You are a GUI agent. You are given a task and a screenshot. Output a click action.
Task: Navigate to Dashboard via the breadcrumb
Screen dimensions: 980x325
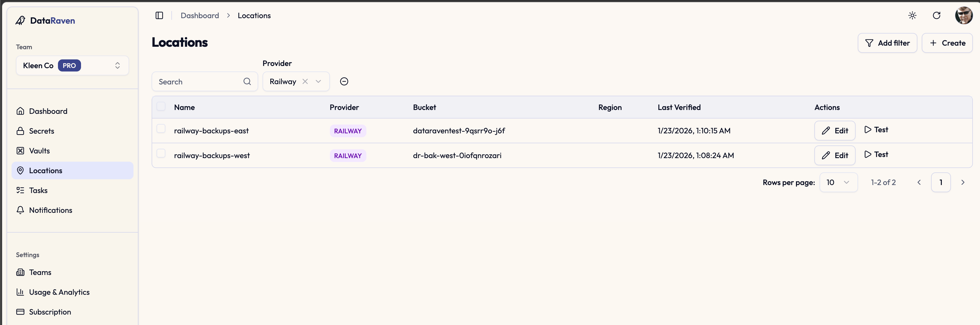pyautogui.click(x=200, y=15)
